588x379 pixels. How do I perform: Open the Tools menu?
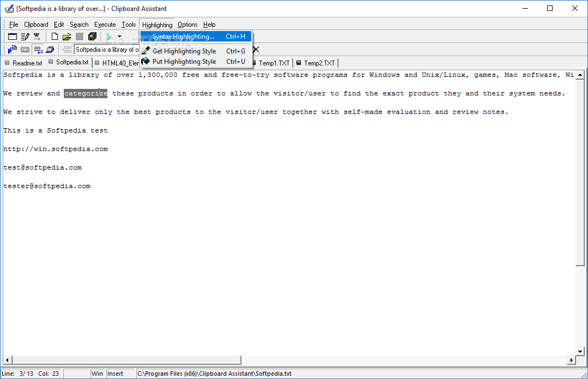[129, 25]
